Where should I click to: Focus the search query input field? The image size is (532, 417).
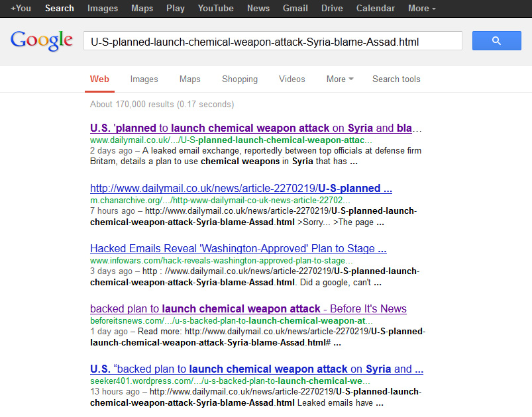pos(273,40)
